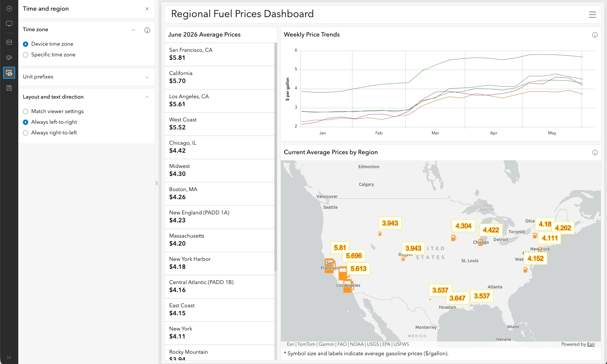Click the Add element plus icon
Screen dimensions: 607x364
click(x=9, y=8)
